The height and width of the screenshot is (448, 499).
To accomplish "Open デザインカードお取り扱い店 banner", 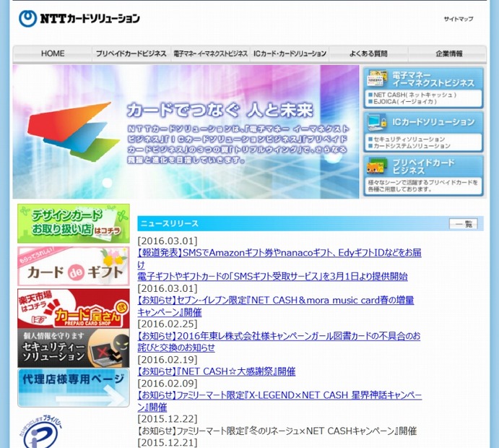I will (74, 223).
